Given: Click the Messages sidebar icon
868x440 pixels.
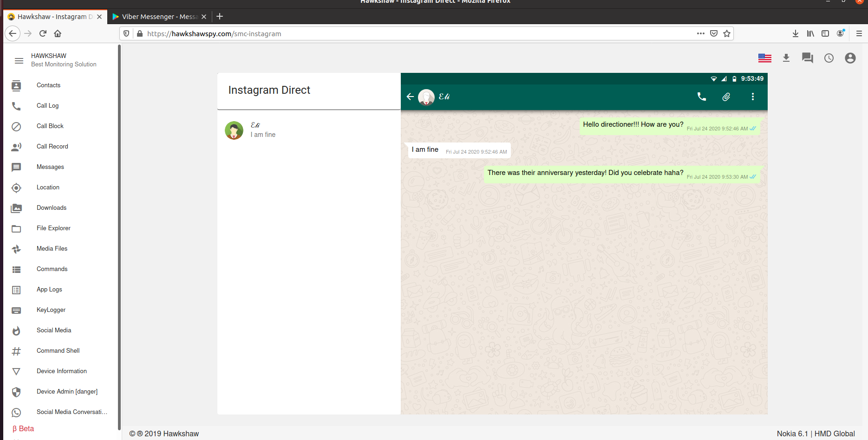Looking at the screenshot, I should (16, 167).
